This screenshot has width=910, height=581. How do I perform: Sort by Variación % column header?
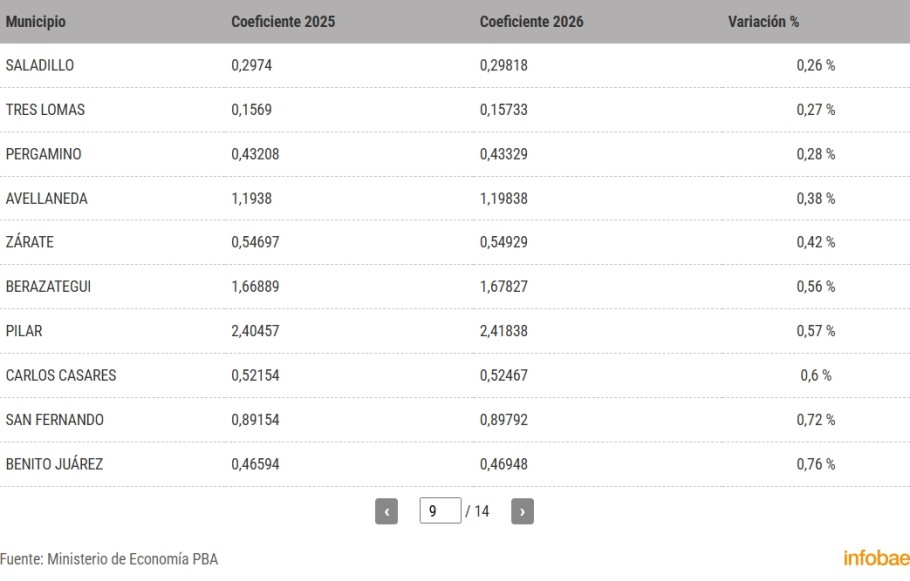pos(763,21)
